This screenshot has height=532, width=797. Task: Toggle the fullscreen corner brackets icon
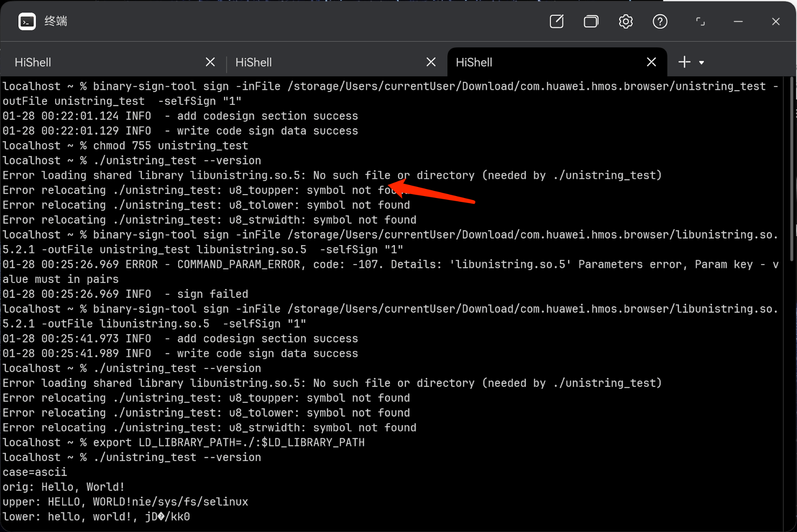click(700, 22)
